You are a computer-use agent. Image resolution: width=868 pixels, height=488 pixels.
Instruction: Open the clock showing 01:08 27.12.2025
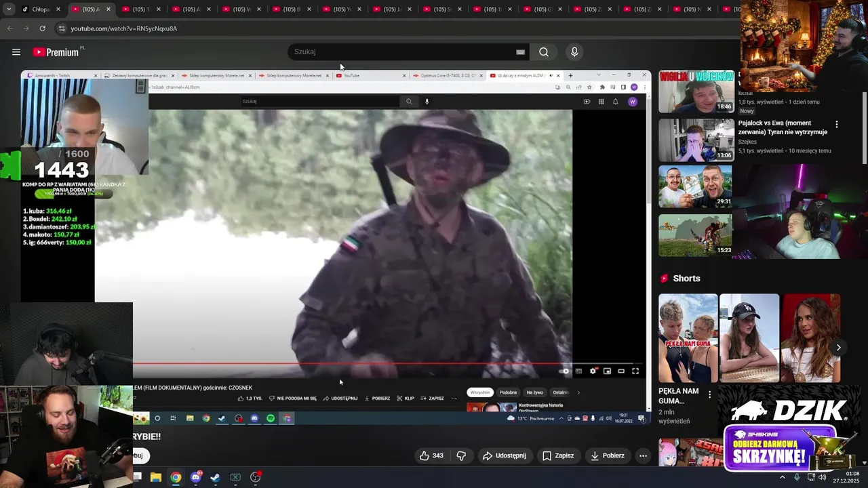pos(847,477)
